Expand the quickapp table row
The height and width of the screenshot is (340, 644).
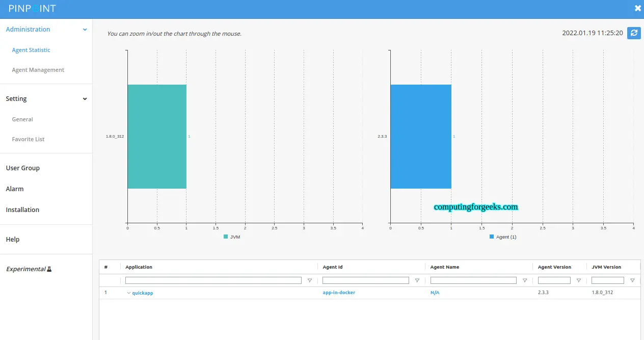click(x=129, y=293)
